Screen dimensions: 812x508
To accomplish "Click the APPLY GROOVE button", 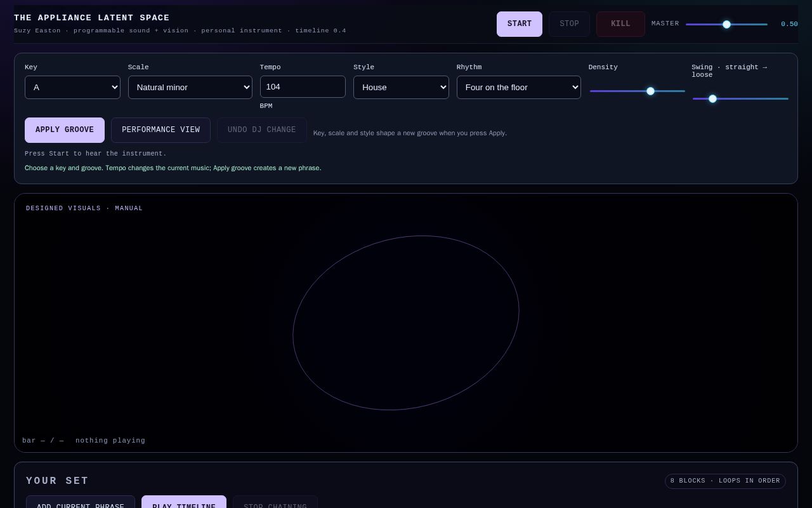I will pos(65,130).
